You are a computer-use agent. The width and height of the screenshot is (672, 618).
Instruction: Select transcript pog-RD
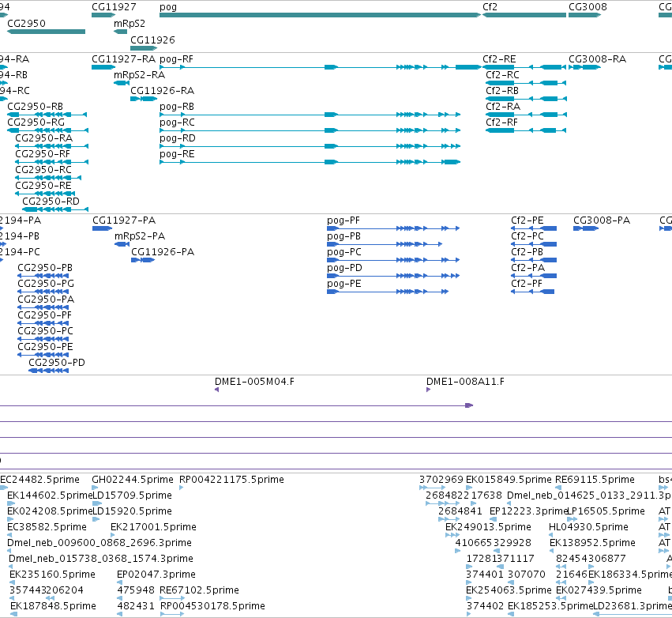click(310, 146)
